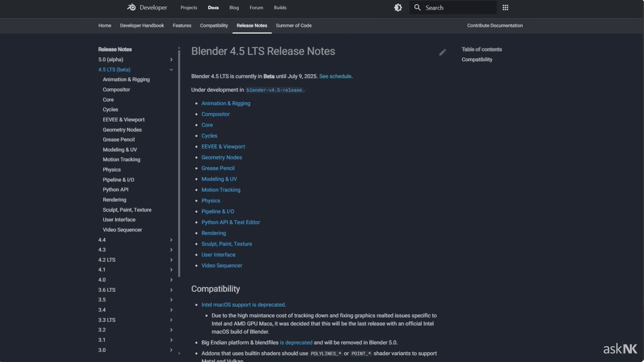Jump to Compatibility in table of contents
Screen dimensions: 644x362
(x=477, y=60)
